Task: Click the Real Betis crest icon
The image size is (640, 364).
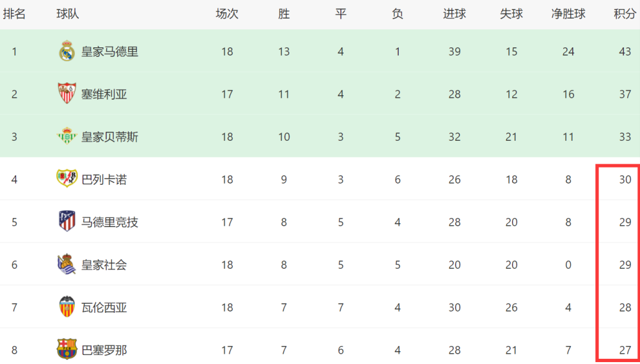Action: [x=67, y=136]
